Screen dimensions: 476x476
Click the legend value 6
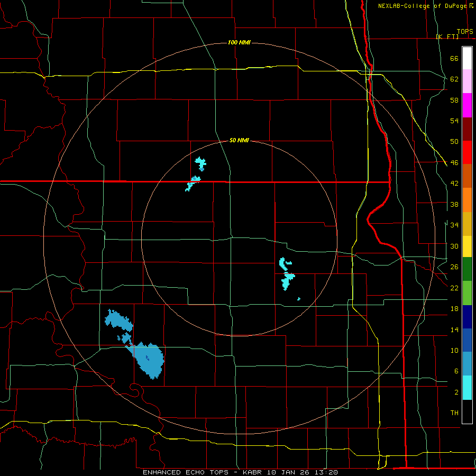pos(456,371)
